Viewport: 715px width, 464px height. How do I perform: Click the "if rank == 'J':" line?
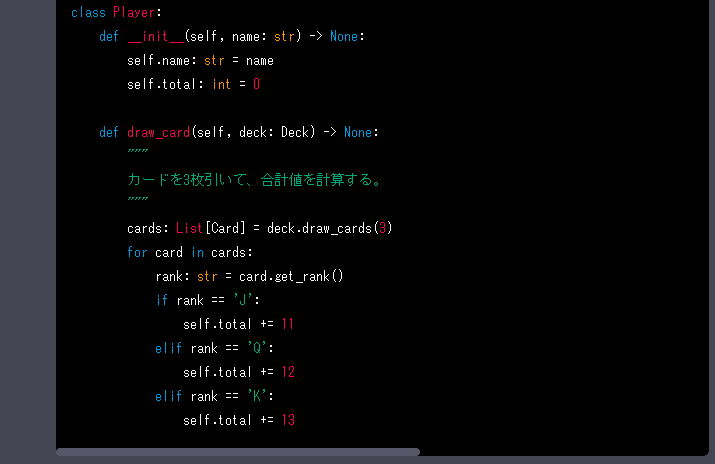(207, 300)
